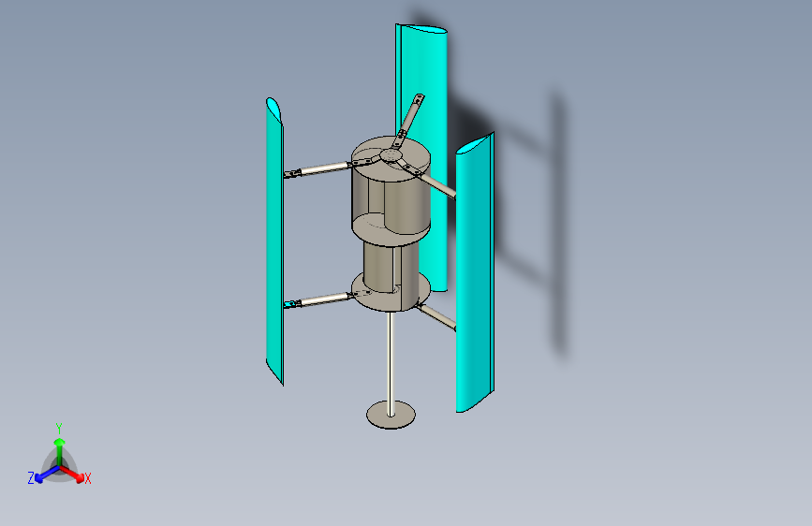Select the left cyan turbine blade
Screen dimensions: 812x526
pyautogui.click(x=274, y=243)
